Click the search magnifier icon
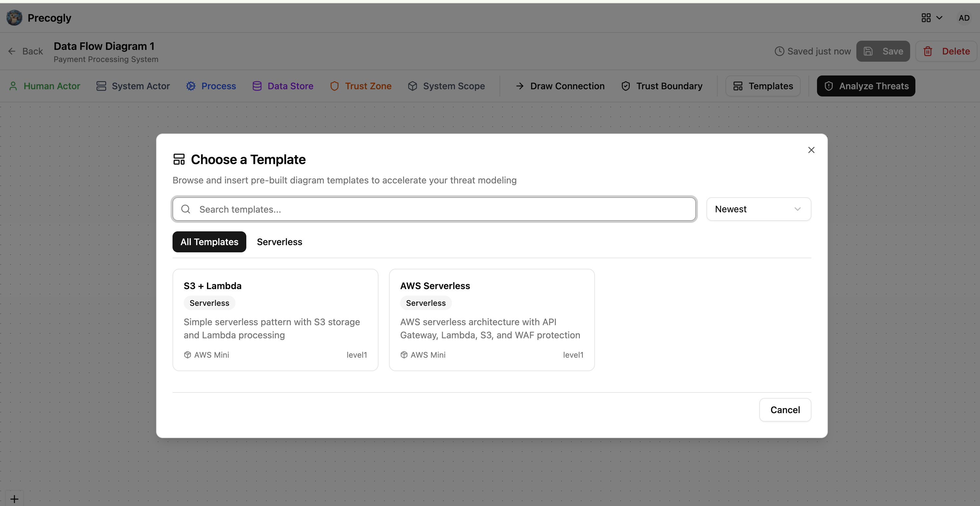The width and height of the screenshot is (980, 506). tap(186, 209)
